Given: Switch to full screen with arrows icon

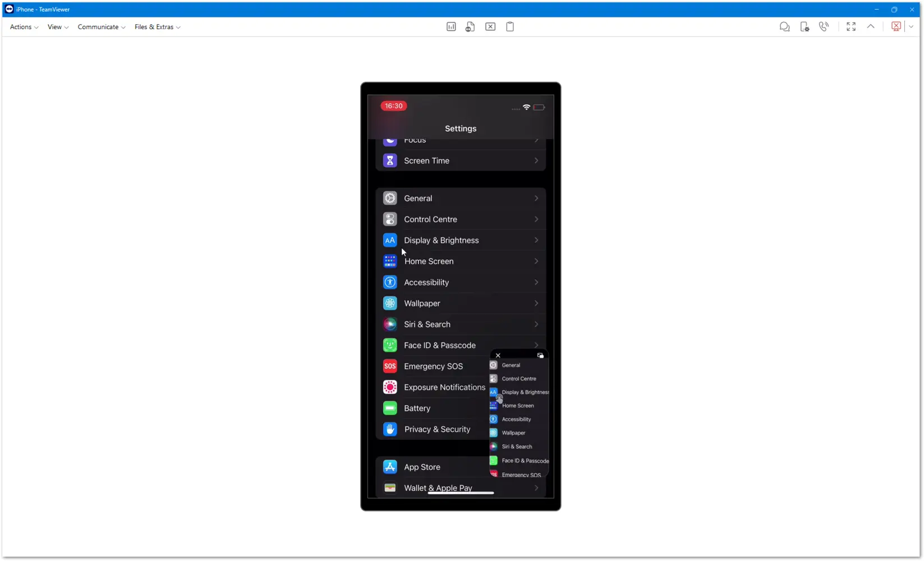Looking at the screenshot, I should click(851, 27).
